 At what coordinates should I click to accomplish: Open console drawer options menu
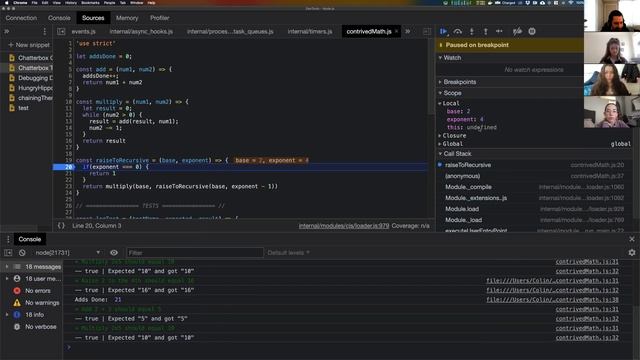8,239
